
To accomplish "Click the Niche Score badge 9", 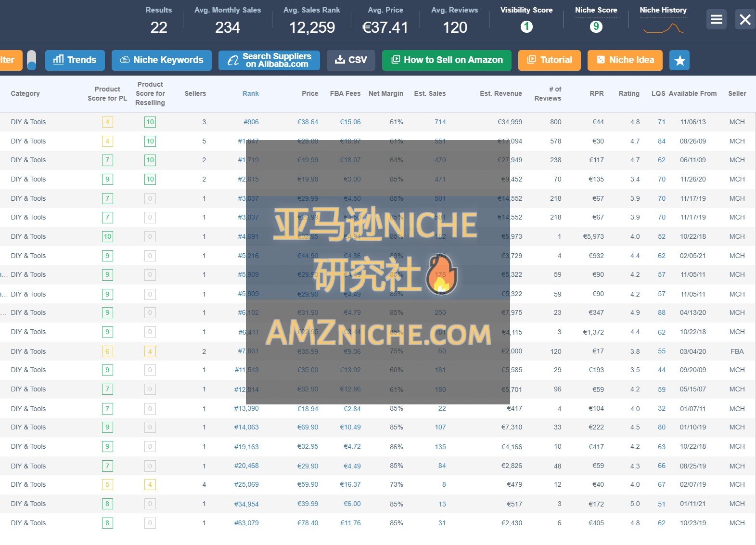I will (x=596, y=26).
